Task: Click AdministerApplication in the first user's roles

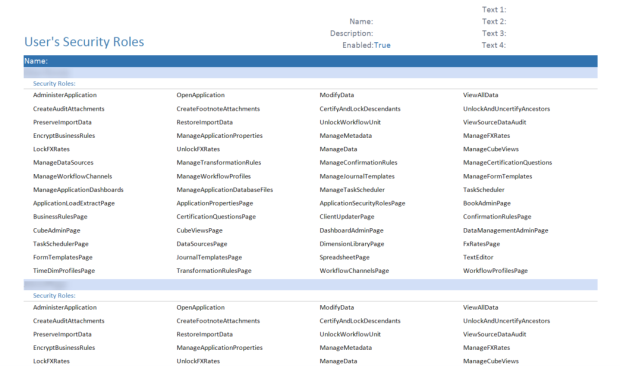Action: tap(65, 95)
